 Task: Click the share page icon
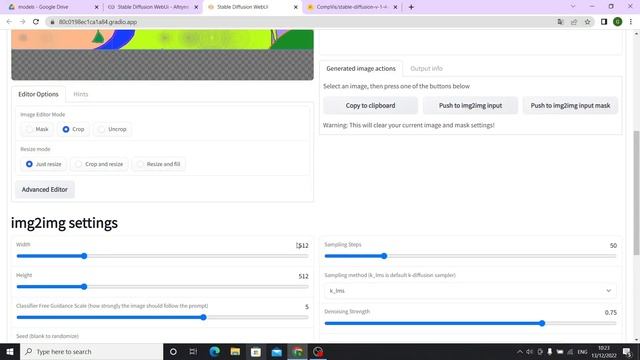(574, 22)
